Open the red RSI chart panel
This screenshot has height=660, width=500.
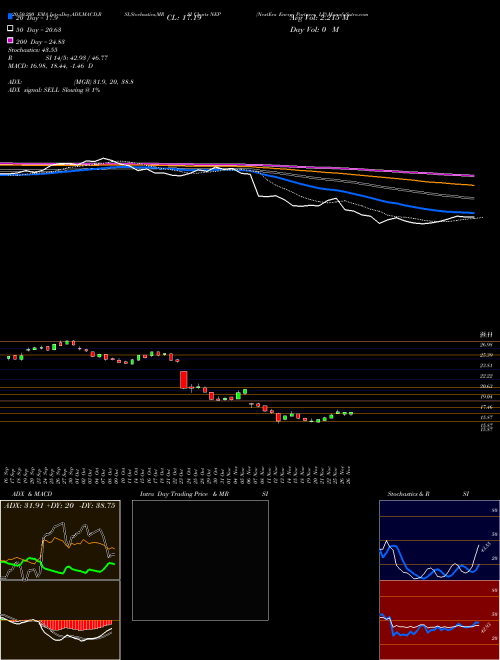click(439, 620)
